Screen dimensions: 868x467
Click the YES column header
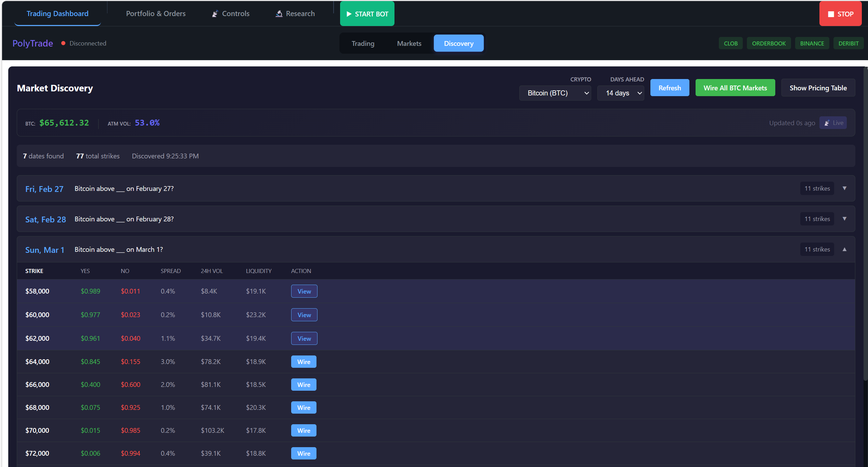(x=85, y=271)
